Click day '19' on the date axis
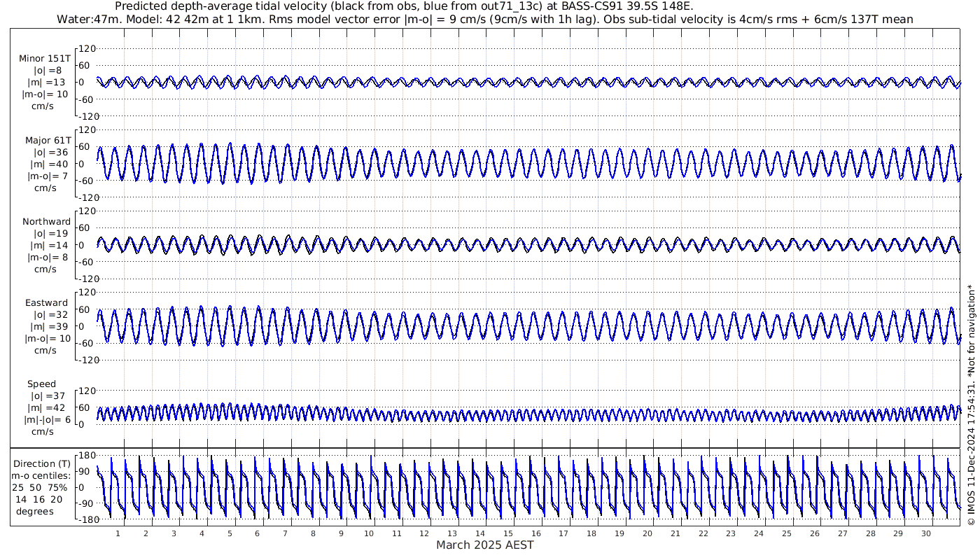Screen dimensions: 980x560 pyautogui.click(x=619, y=533)
